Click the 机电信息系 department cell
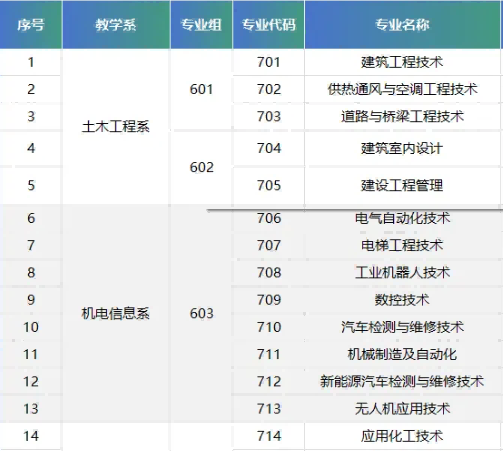503x451 pixels. pyautogui.click(x=116, y=313)
